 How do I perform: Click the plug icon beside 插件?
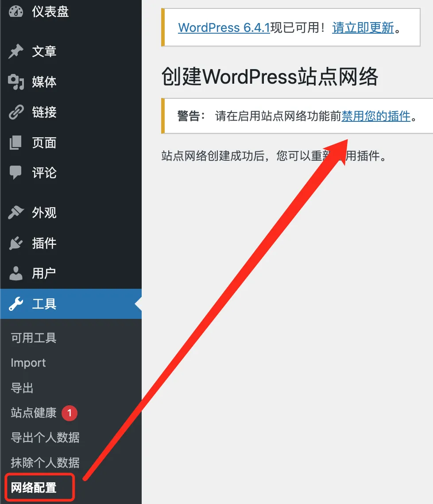pyautogui.click(x=16, y=243)
